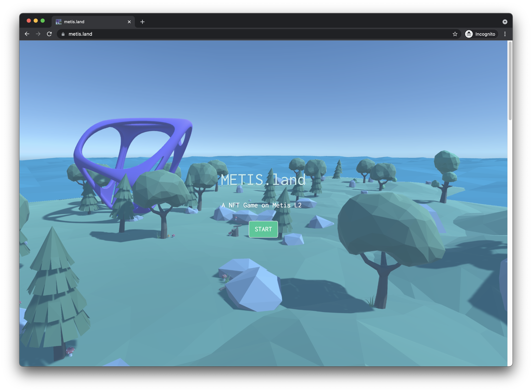532x392 pixels.
Task: View site info via the lock icon
Action: point(63,34)
